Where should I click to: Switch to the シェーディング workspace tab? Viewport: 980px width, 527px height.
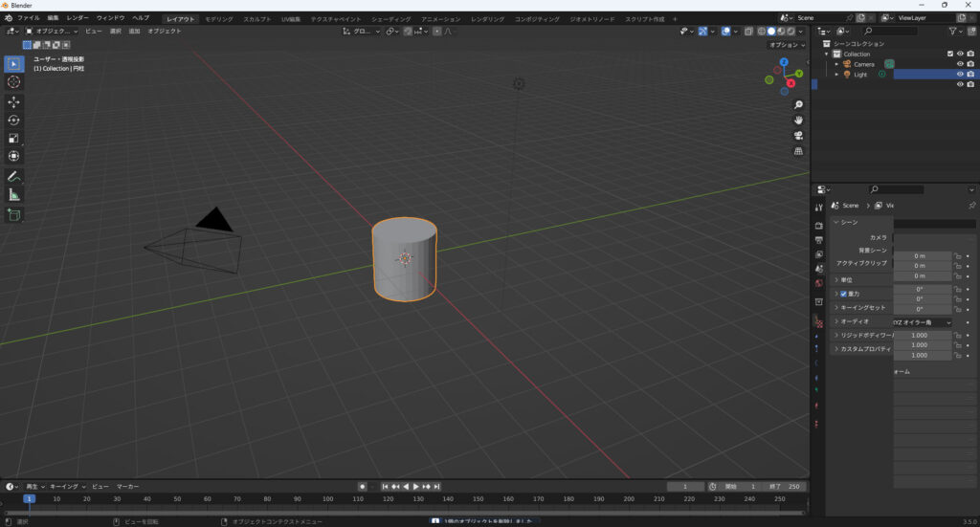pos(391,19)
